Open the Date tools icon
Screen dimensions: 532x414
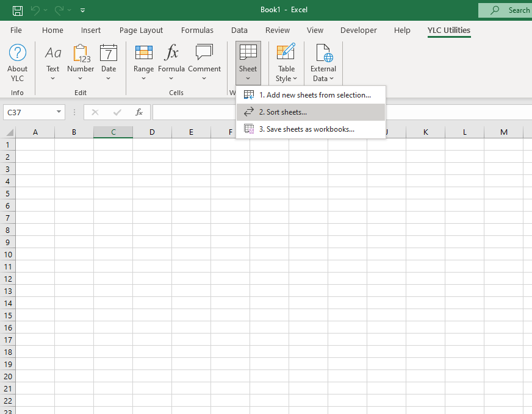pos(109,54)
